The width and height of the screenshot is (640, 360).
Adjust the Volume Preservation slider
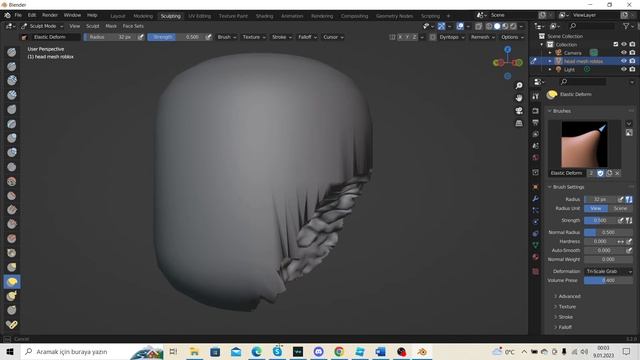click(x=608, y=280)
